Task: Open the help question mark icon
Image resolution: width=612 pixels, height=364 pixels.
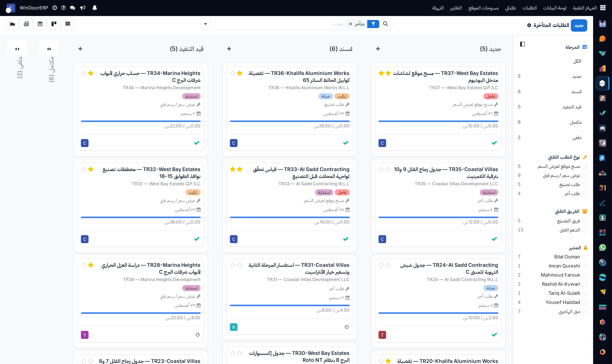Action: click(x=63, y=8)
